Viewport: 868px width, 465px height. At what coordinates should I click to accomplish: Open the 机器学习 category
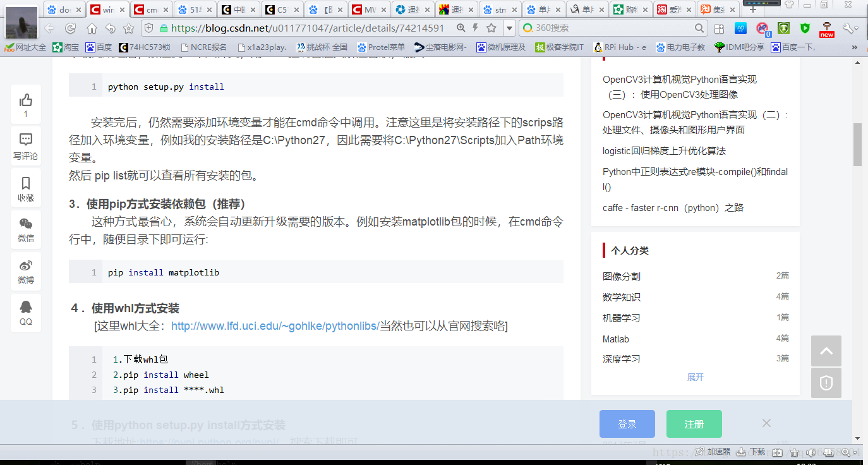point(622,318)
